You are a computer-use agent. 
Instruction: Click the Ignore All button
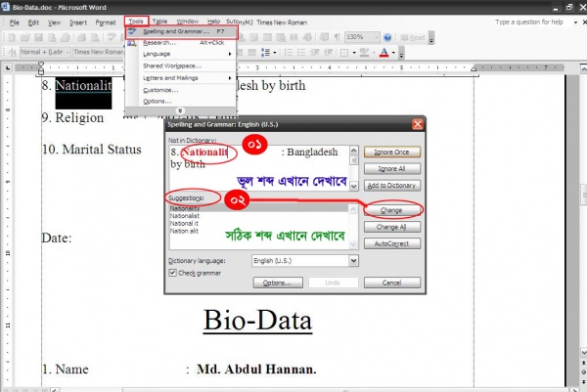pyautogui.click(x=392, y=169)
